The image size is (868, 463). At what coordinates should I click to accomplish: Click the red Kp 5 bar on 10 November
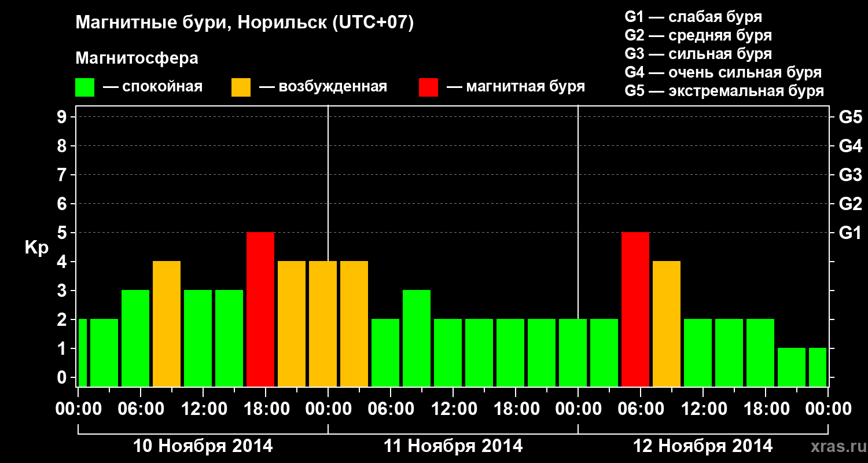click(x=260, y=310)
